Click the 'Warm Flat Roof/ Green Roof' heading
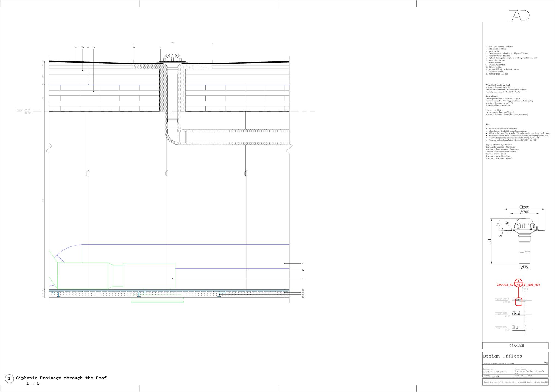 497,85
